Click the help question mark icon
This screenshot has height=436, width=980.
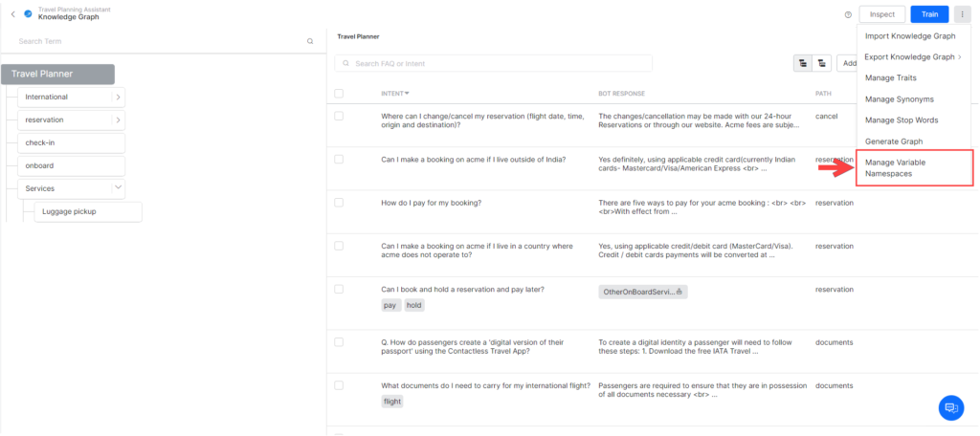pos(848,14)
